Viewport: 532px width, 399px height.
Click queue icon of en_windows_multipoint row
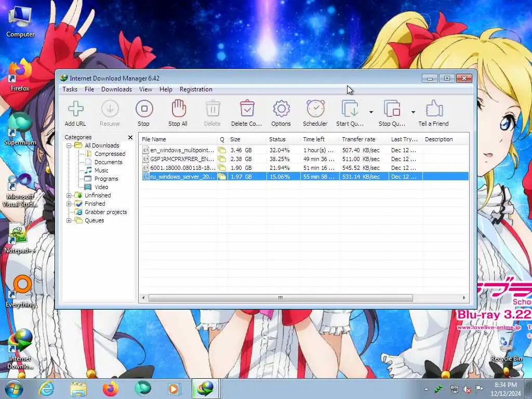coord(222,150)
